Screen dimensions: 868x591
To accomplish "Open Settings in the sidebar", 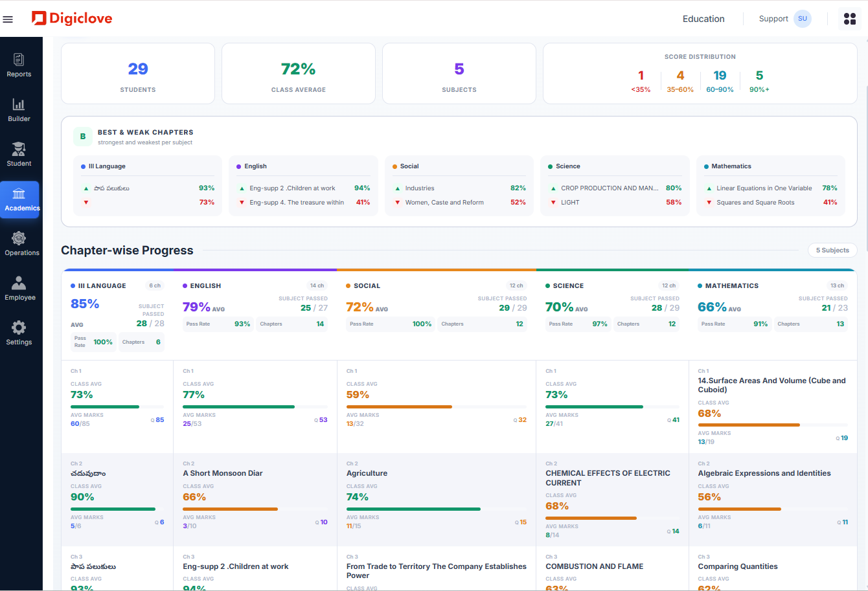I will pyautogui.click(x=19, y=334).
